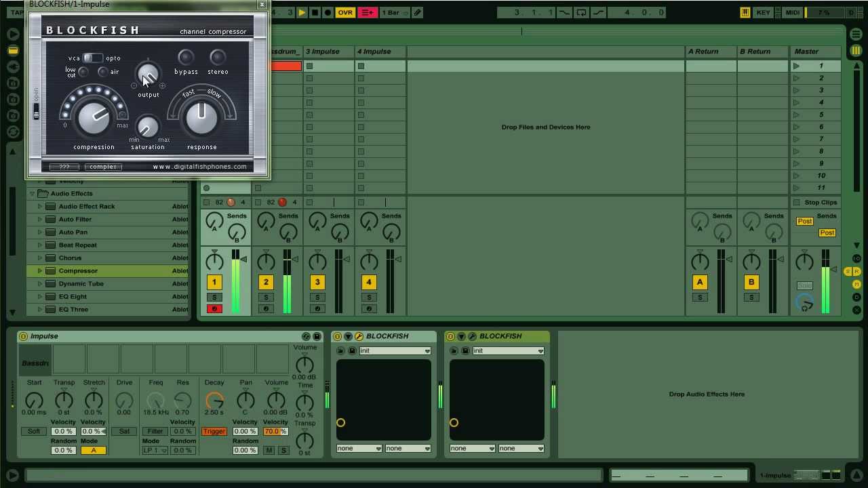This screenshot has height=488, width=868.
Task: Open the Live Device Browser icon
Action: pos(13,50)
